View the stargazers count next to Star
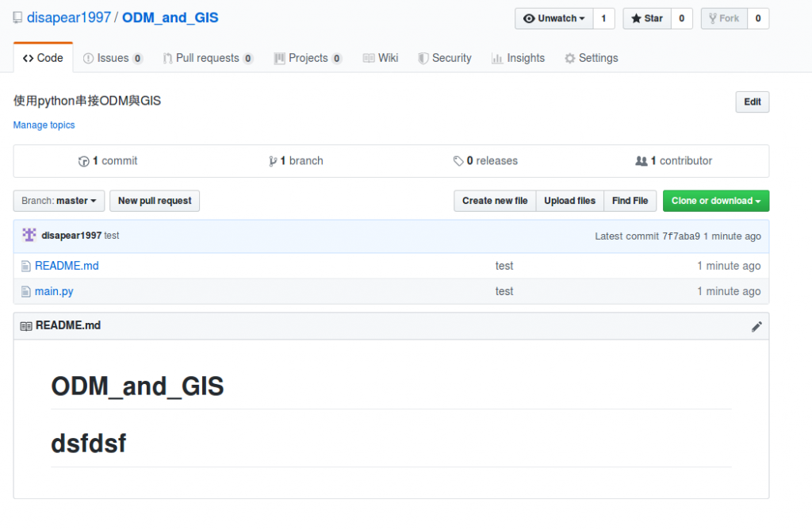The width and height of the screenshot is (812, 530). (681, 19)
